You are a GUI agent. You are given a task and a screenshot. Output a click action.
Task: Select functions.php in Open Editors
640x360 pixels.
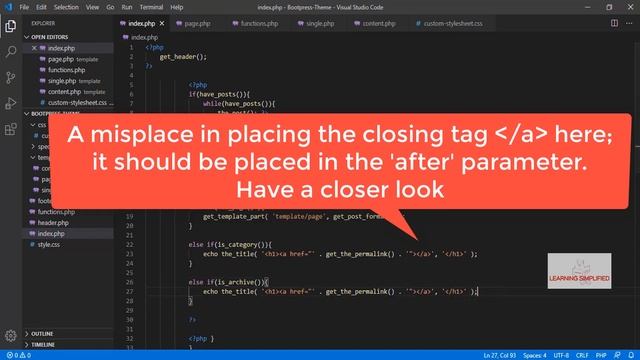[x=68, y=70]
